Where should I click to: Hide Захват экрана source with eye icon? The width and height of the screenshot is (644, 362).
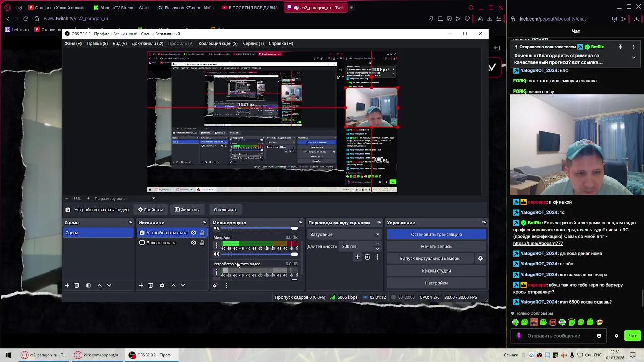coord(193,243)
